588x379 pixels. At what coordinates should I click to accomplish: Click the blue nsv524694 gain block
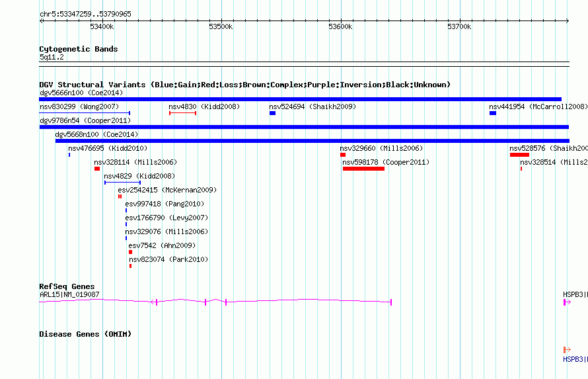tap(273, 113)
